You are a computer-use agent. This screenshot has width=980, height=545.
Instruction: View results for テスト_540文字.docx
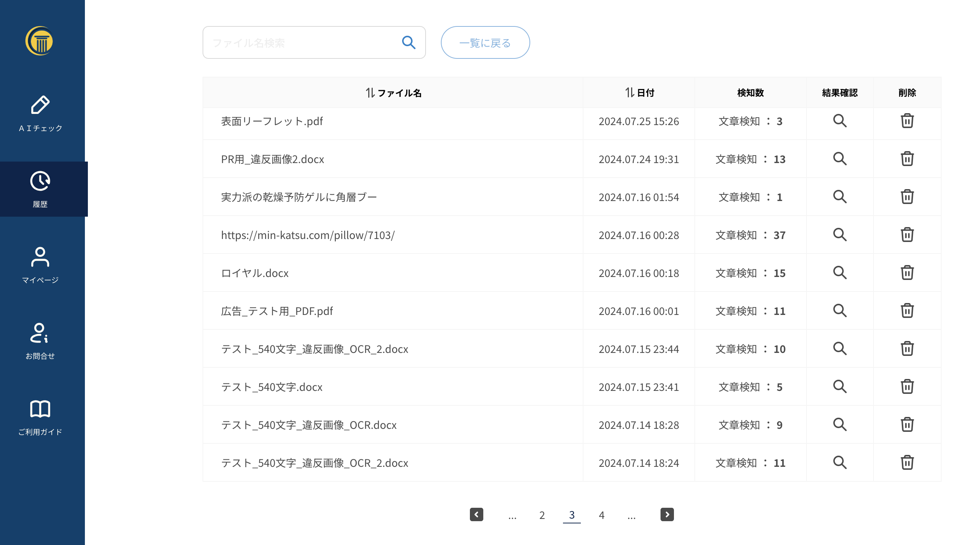840,386
